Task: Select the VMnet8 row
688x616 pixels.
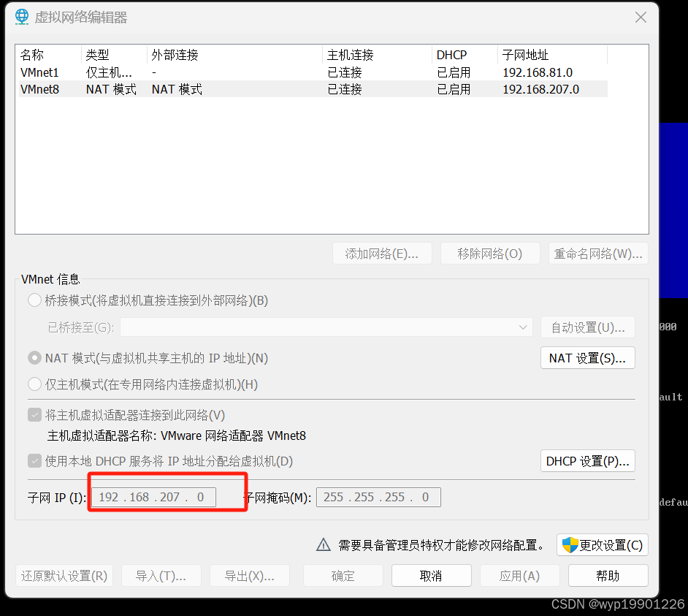Action: 313,89
